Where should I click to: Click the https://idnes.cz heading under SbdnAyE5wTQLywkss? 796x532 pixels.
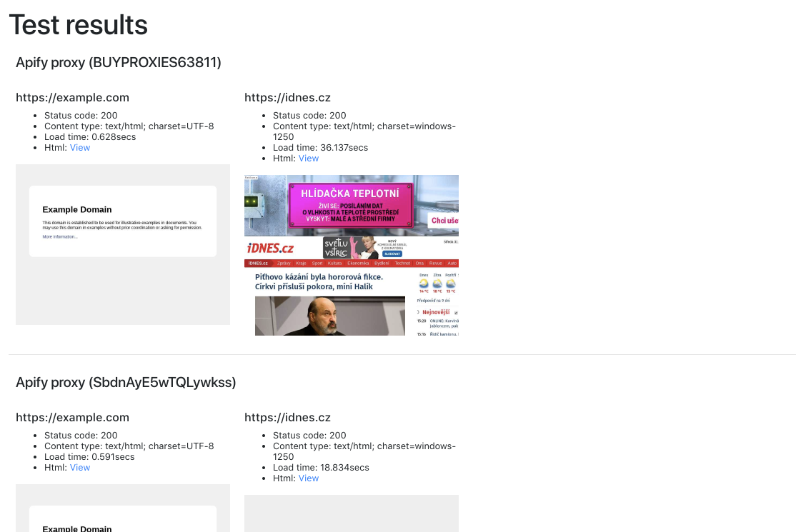tap(287, 417)
